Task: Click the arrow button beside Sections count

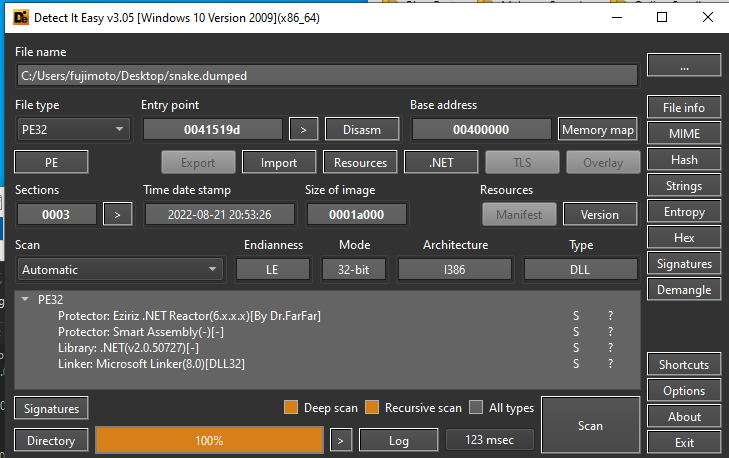Action: [x=118, y=214]
